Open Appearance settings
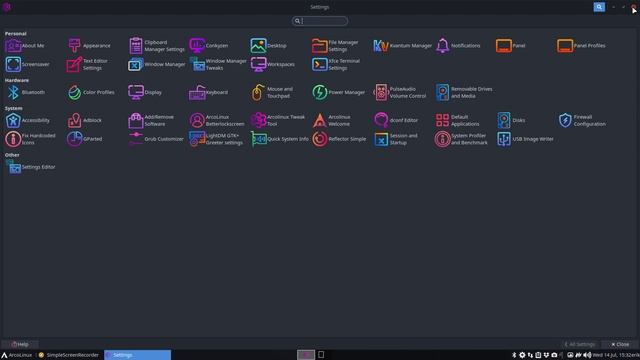The width and height of the screenshot is (640, 360). [x=89, y=46]
